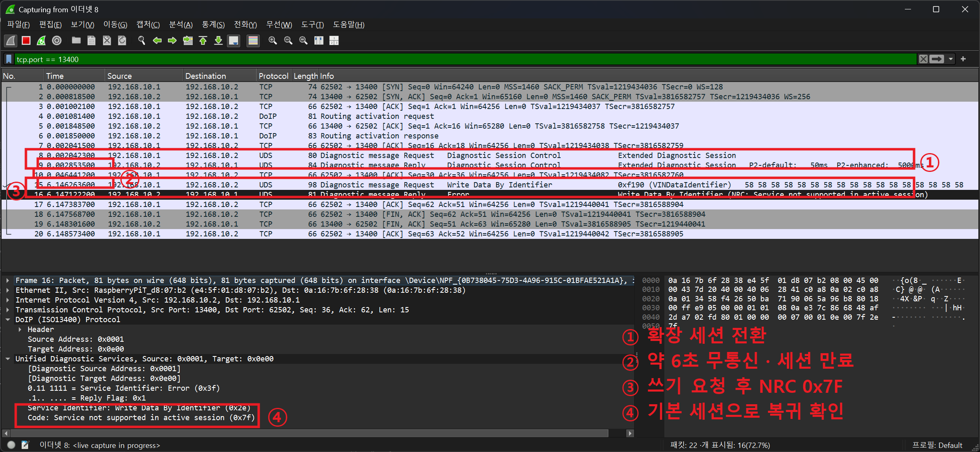Sort packets by Info column

(x=648, y=76)
